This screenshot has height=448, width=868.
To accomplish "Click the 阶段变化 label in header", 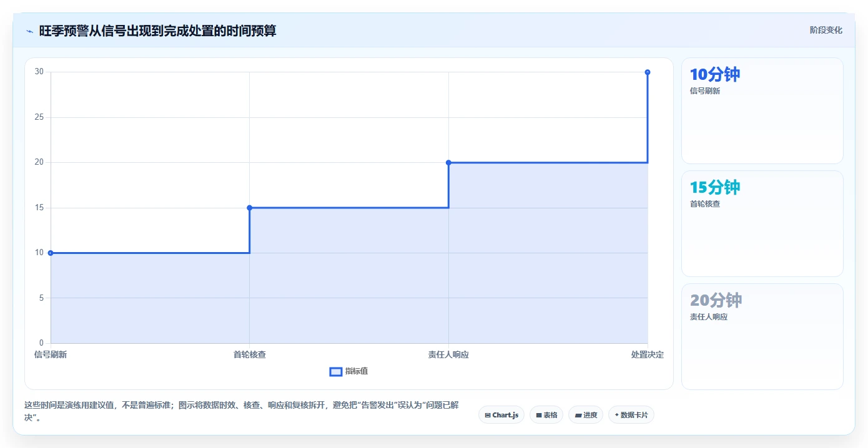I will (x=826, y=30).
